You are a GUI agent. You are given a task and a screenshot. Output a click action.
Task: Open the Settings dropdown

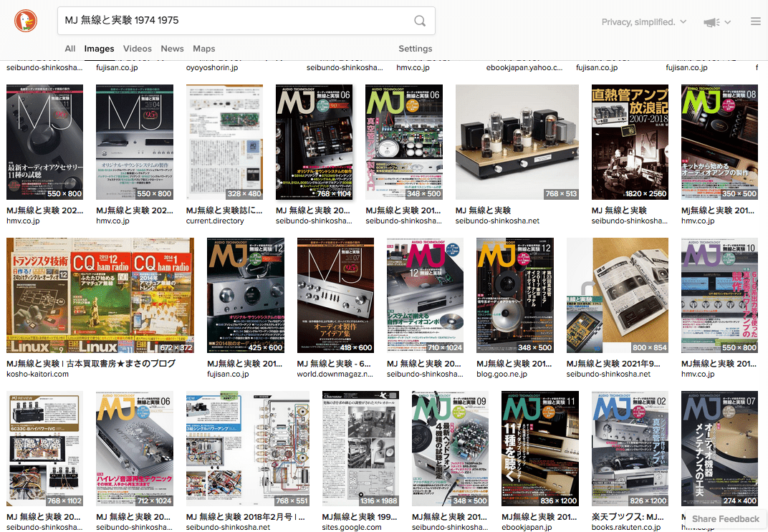tap(415, 49)
